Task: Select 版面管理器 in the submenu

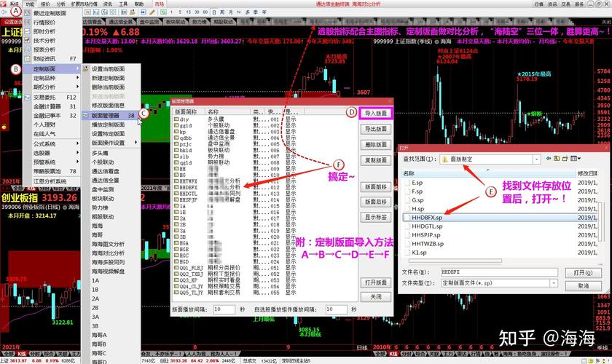Action: pos(111,116)
